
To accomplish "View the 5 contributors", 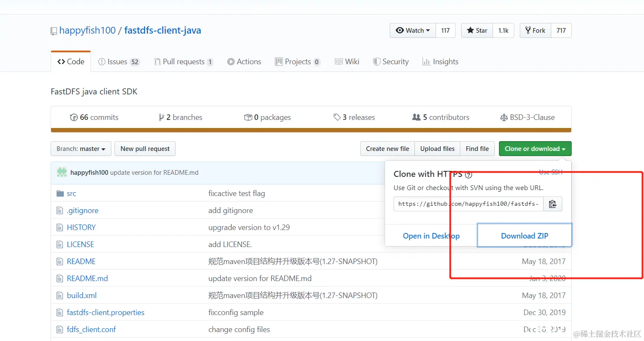I will pyautogui.click(x=441, y=117).
